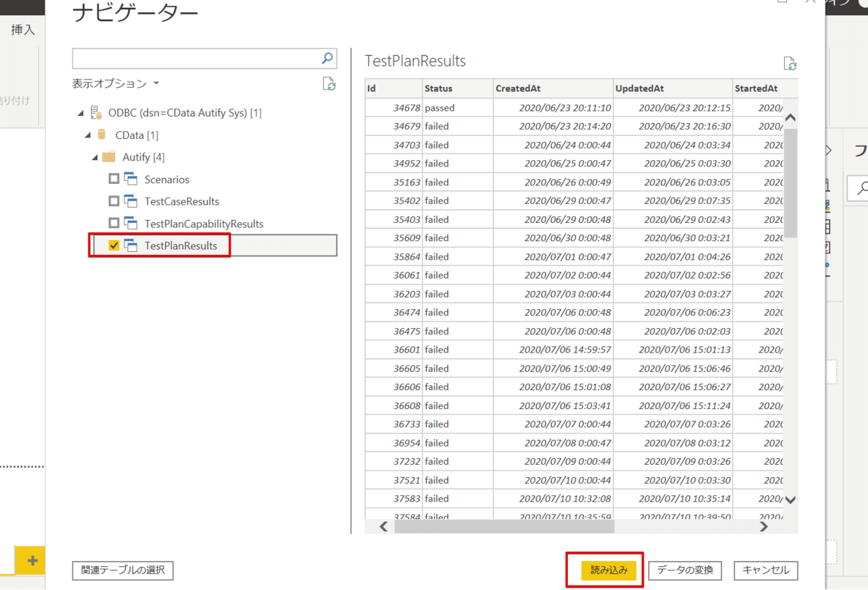
Task: Click the CData database cylinder icon
Action: 102,135
